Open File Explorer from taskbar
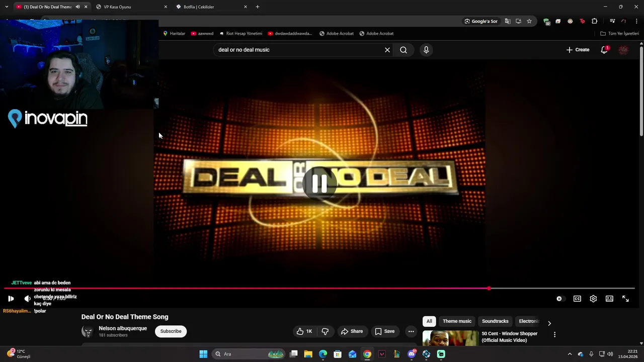Screen dimensions: 644x362 click(308, 354)
